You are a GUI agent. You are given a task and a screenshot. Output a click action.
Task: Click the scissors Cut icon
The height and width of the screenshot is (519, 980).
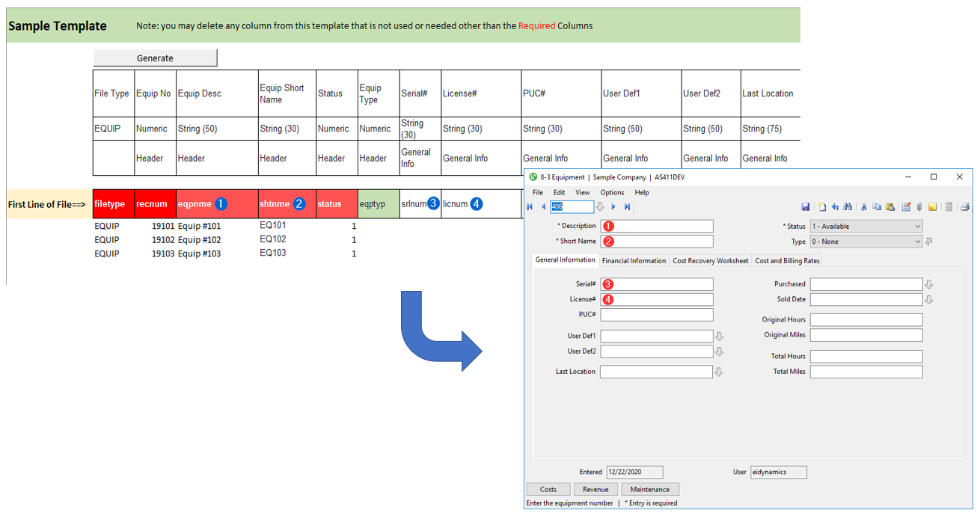863,207
